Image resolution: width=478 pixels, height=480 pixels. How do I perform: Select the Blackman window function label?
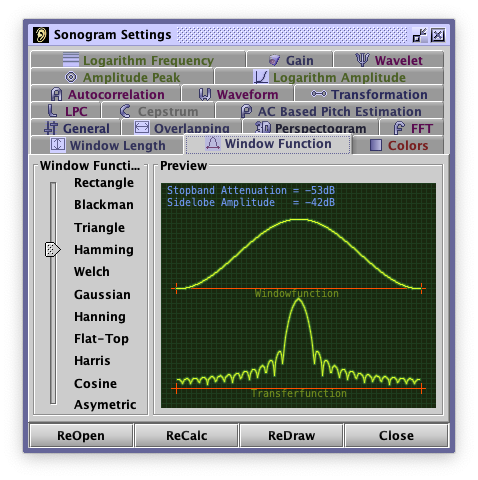pyautogui.click(x=104, y=205)
